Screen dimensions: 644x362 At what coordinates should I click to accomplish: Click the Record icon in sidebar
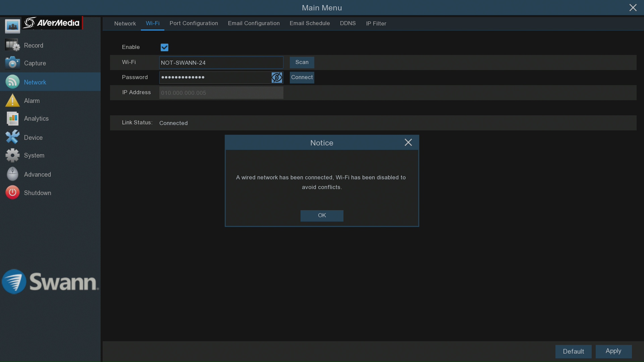coord(12,45)
